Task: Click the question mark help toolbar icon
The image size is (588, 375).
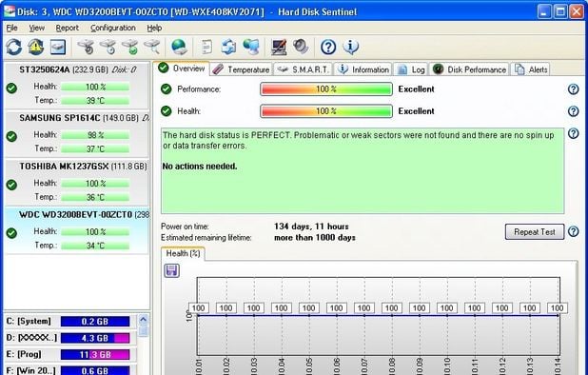Action: pos(328,47)
